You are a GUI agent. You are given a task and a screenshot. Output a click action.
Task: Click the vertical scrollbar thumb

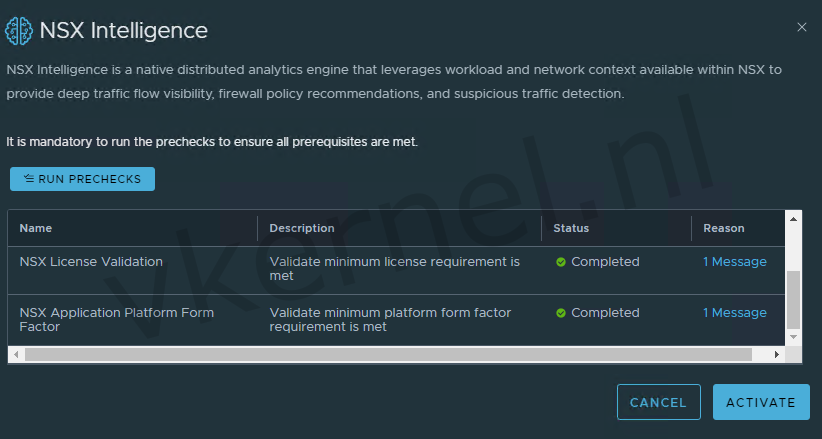coord(794,299)
